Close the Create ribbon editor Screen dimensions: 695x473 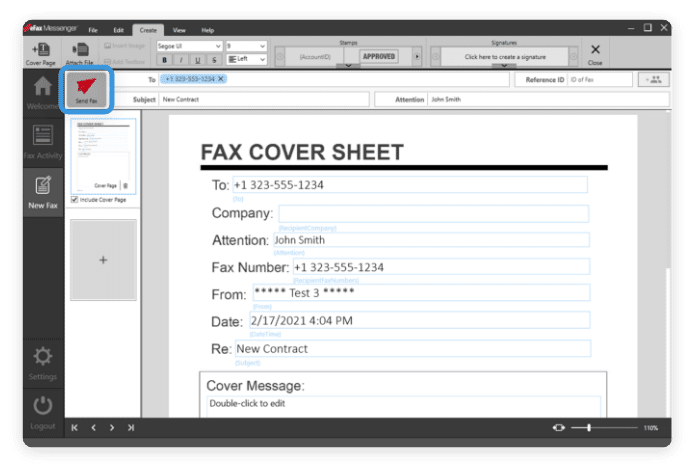coord(595,54)
